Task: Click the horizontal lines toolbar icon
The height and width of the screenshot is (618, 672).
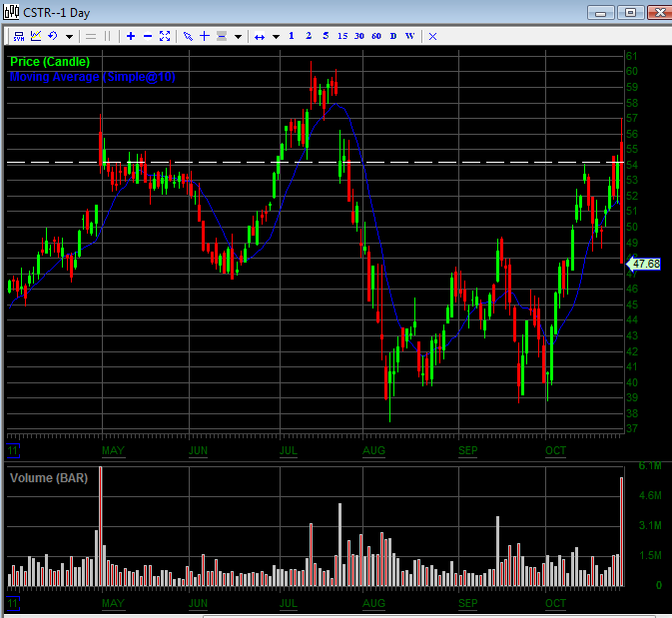Action: click(91, 36)
